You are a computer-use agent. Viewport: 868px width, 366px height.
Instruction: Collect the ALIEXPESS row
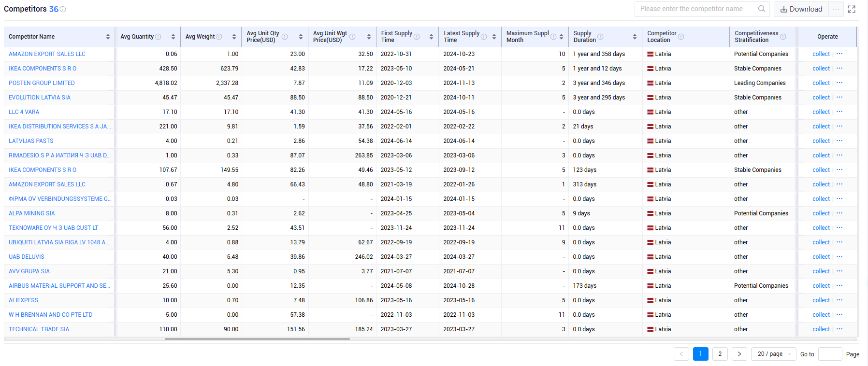821,300
